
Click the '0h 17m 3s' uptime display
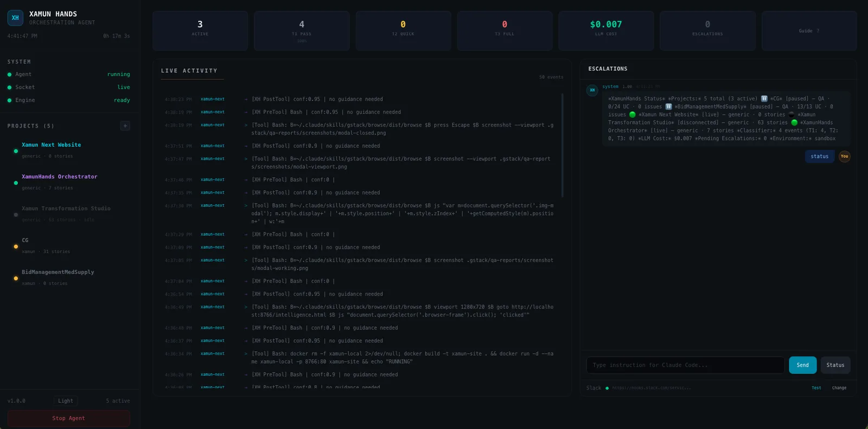117,36
